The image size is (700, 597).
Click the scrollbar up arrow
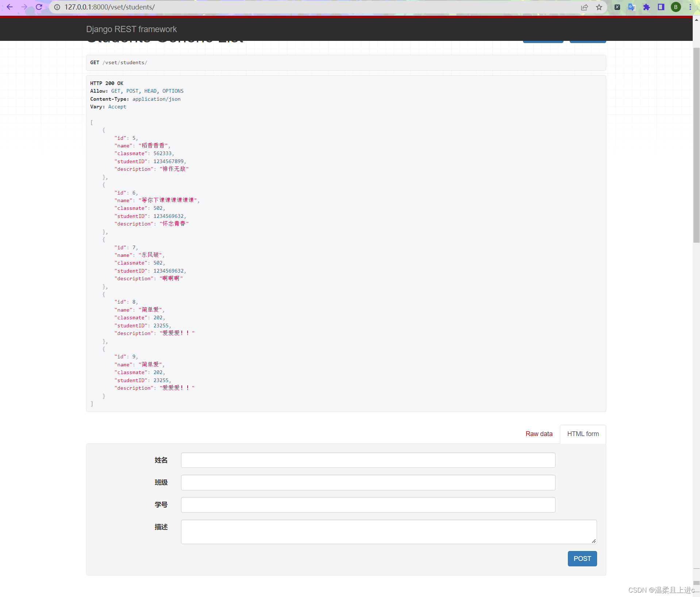coord(696,20)
